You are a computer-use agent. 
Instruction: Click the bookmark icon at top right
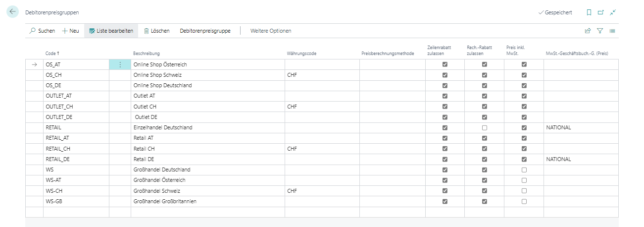pos(589,12)
